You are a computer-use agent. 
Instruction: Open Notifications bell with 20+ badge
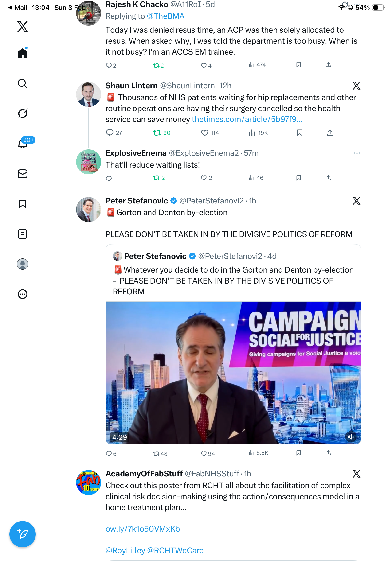tap(23, 144)
